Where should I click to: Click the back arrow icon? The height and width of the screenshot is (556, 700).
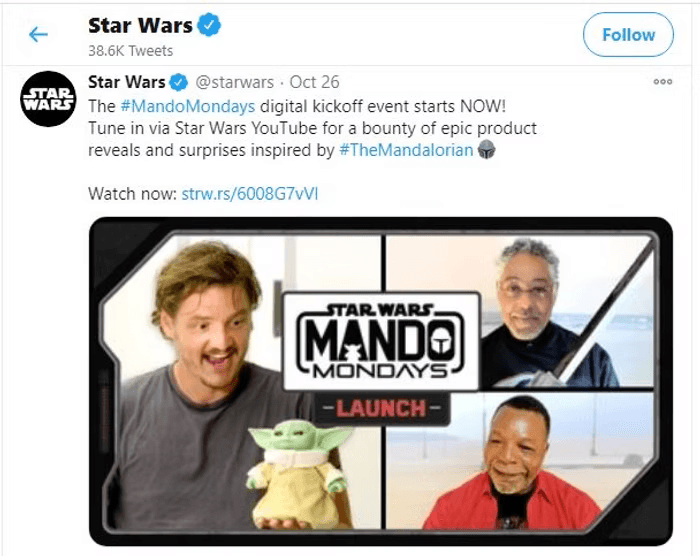tap(38, 34)
